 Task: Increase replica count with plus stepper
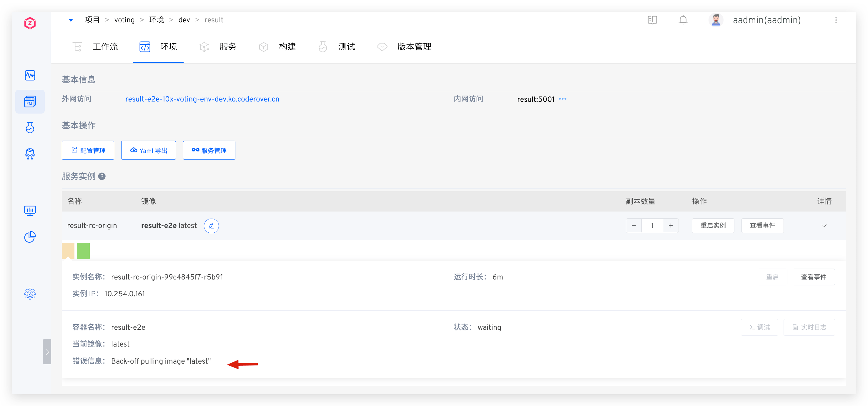pyautogui.click(x=671, y=225)
